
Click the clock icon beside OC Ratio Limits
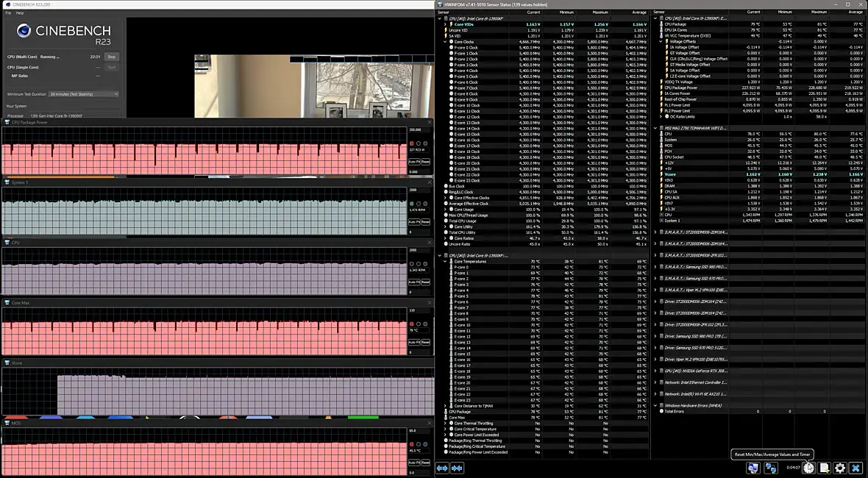[x=667, y=117]
